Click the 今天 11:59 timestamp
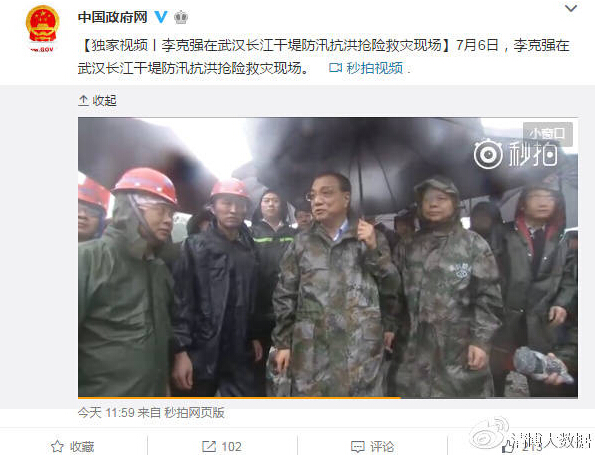Screen dimensions: 595x455 click(x=106, y=412)
